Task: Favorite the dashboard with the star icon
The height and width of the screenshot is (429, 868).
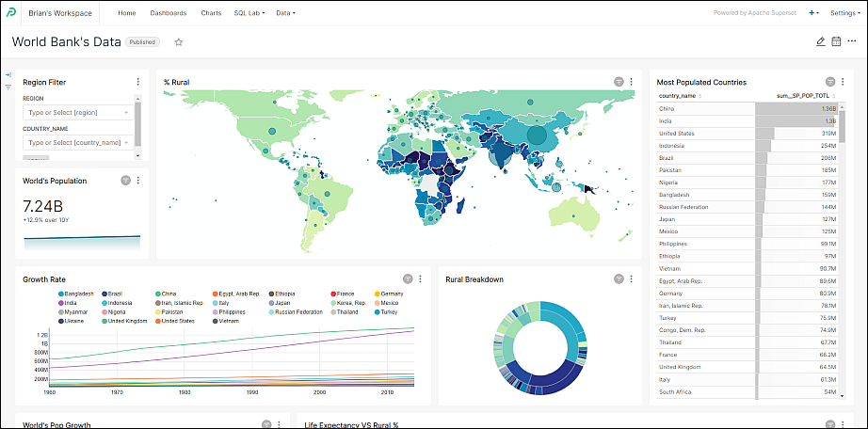Action: coord(179,42)
